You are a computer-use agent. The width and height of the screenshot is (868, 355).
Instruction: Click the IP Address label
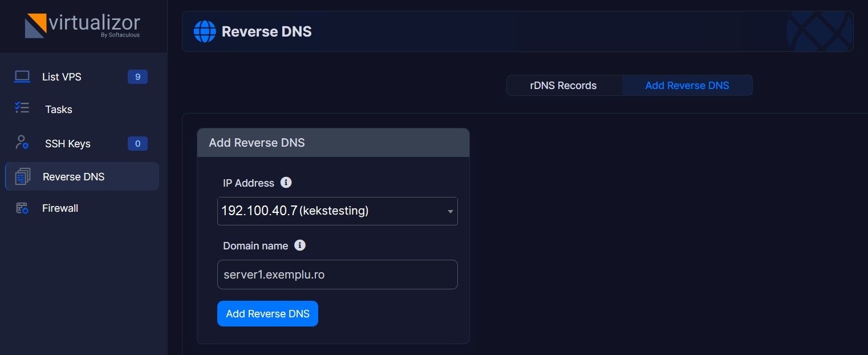tap(249, 183)
